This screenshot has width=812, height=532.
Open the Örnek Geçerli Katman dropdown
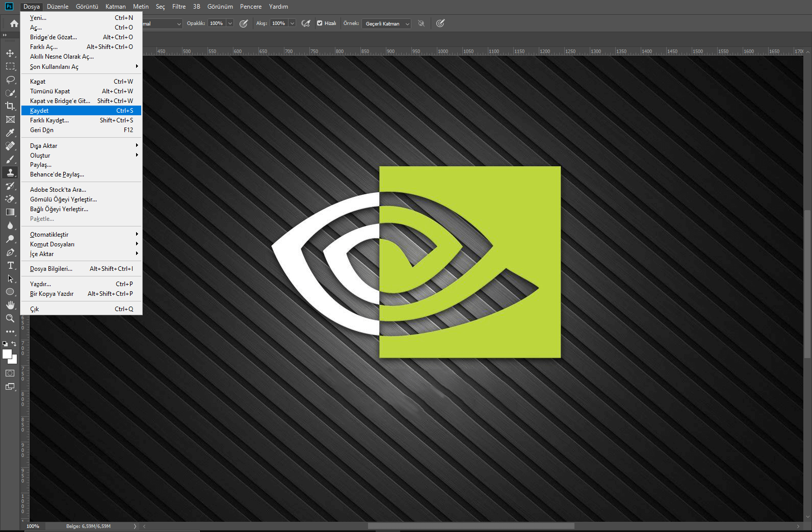tap(386, 23)
